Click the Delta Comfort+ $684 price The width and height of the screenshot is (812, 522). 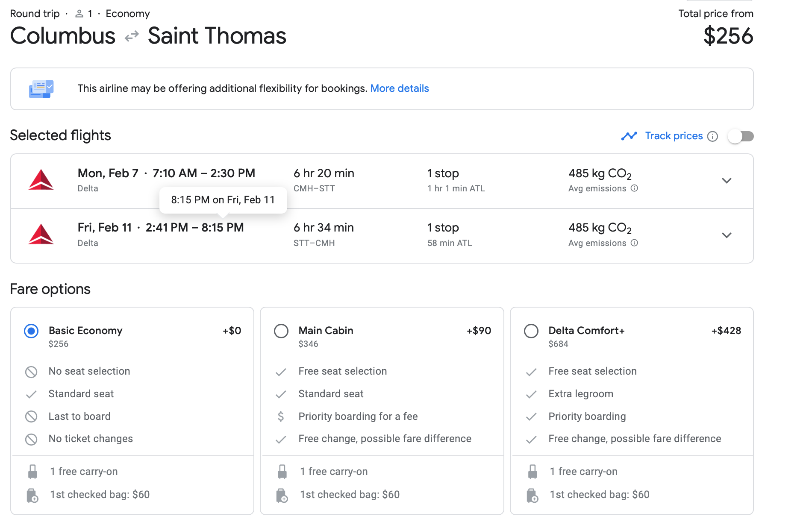click(x=558, y=344)
